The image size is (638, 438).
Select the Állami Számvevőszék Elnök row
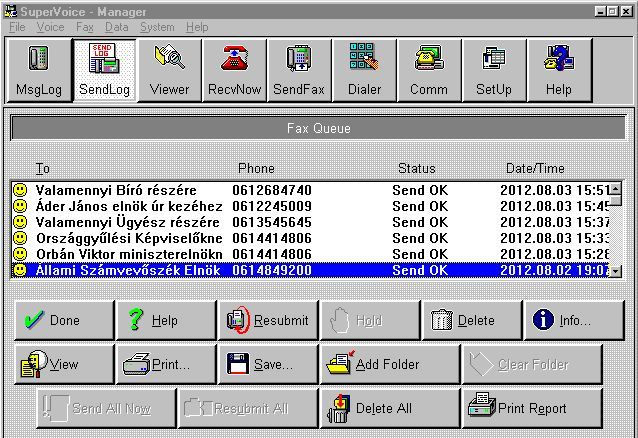click(310, 270)
